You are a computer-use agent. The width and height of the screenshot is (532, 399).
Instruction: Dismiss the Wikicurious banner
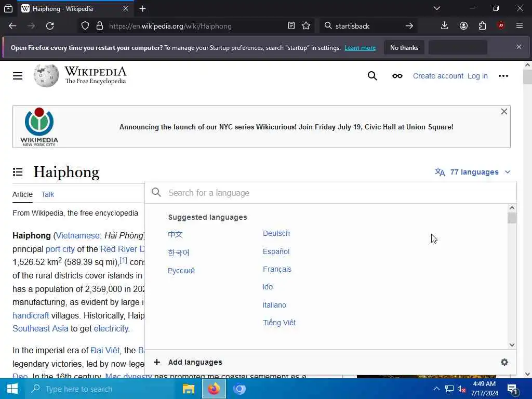click(x=504, y=112)
